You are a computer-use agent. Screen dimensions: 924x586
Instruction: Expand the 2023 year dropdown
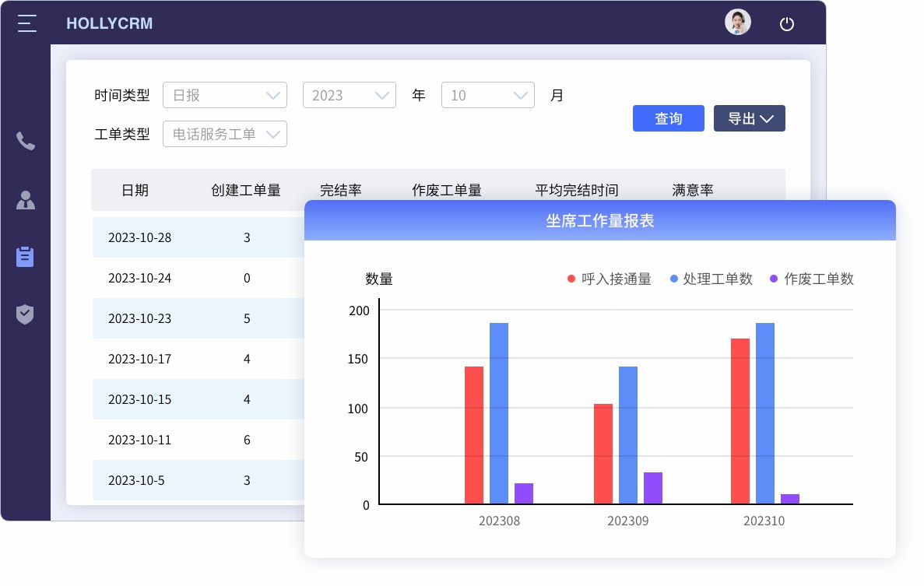[349, 95]
